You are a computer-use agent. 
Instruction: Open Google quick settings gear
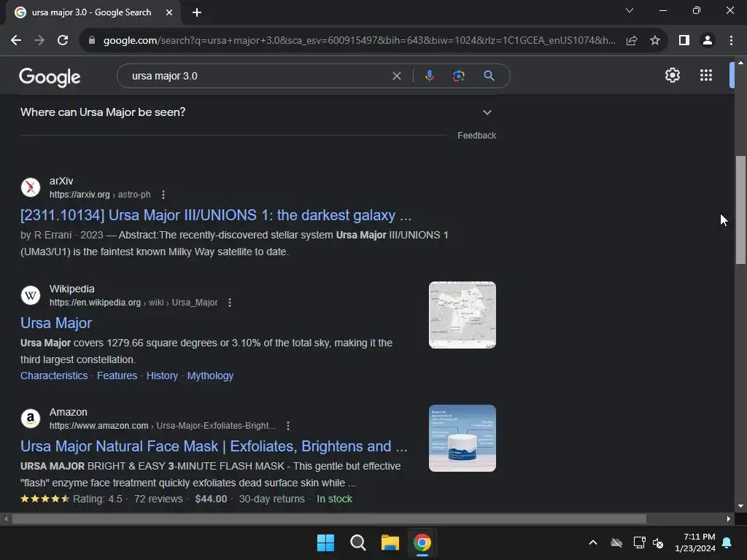[x=672, y=75]
